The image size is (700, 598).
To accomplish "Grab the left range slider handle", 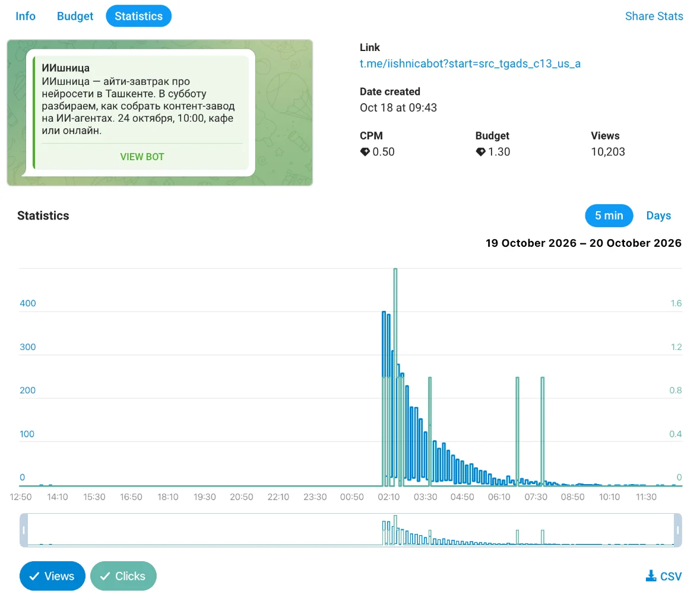I will (24, 530).
